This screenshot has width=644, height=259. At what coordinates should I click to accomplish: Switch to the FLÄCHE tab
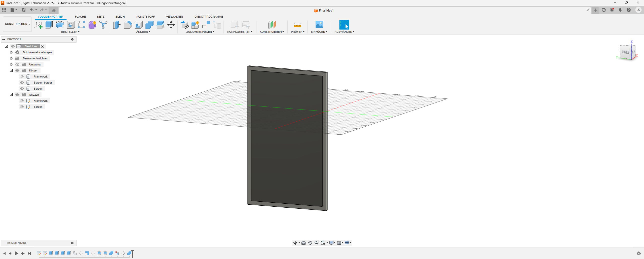[x=80, y=17]
